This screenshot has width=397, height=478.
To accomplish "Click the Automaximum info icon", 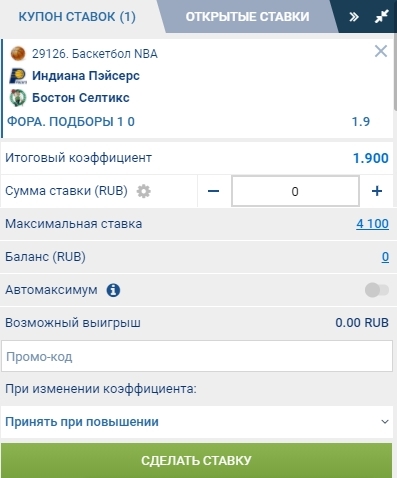I will click(x=113, y=290).
